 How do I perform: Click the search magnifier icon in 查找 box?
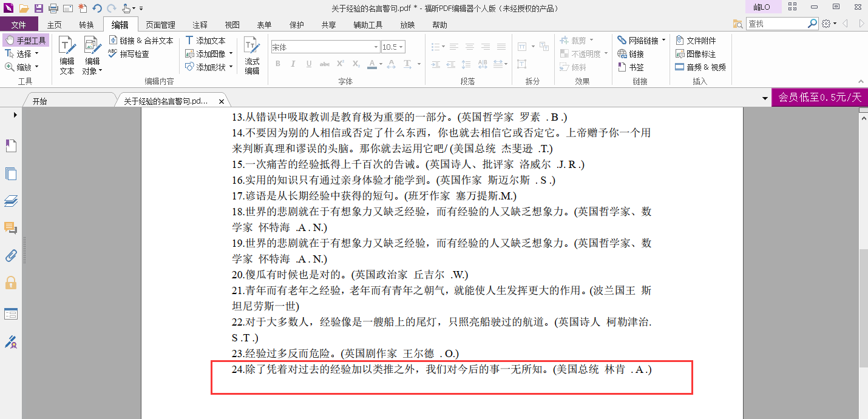coord(813,24)
